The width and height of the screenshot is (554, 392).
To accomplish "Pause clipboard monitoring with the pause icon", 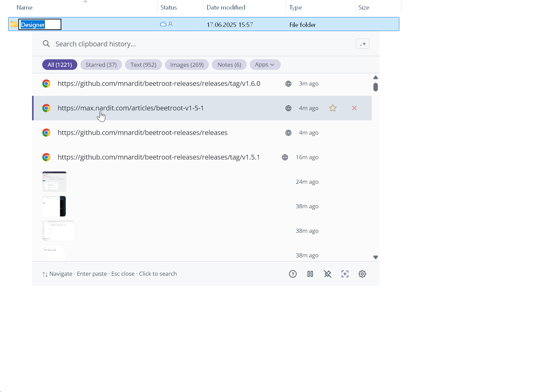I will click(x=310, y=274).
